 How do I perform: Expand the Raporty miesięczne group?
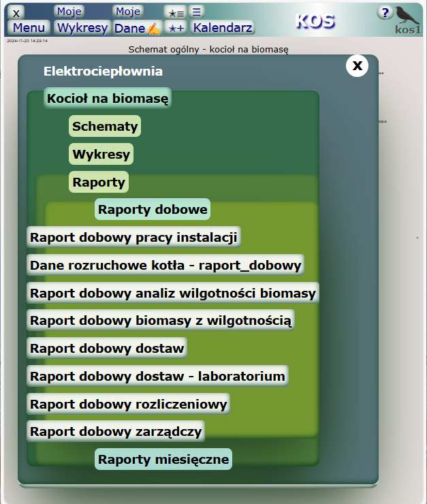pos(163,459)
